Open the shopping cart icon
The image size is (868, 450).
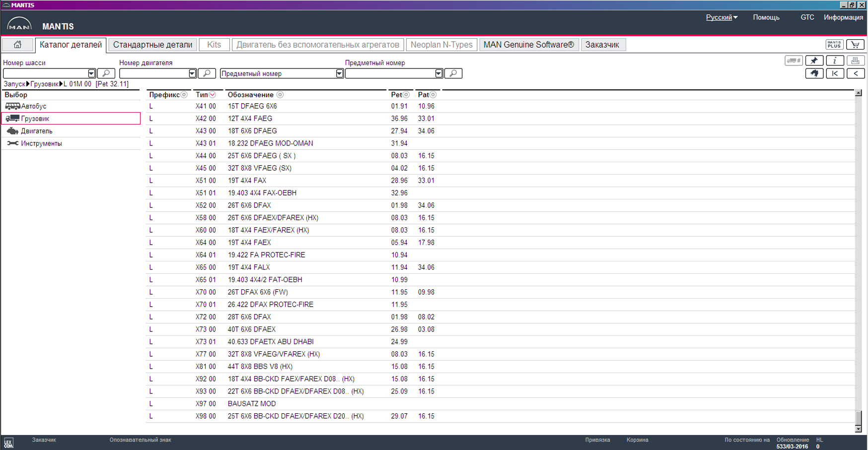855,45
